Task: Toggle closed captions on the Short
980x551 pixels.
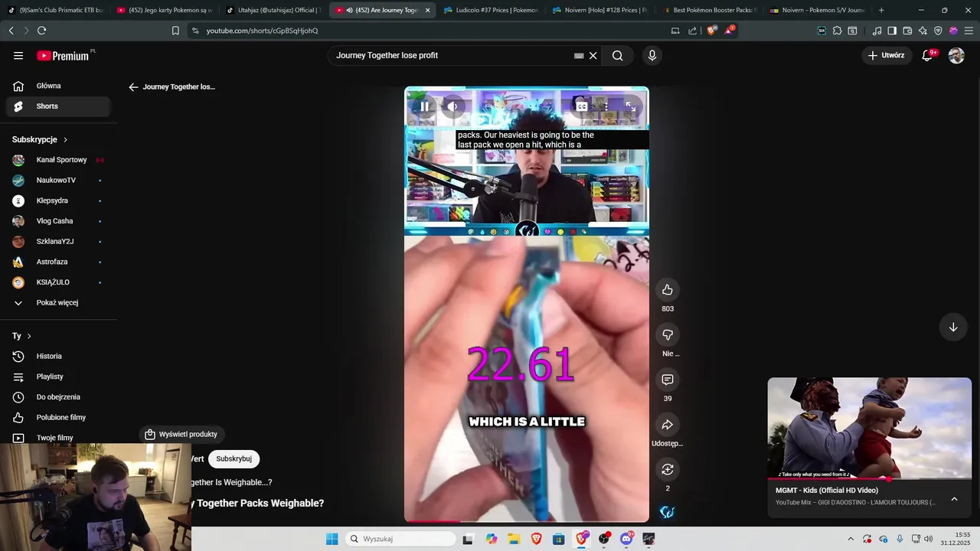Action: (x=582, y=106)
